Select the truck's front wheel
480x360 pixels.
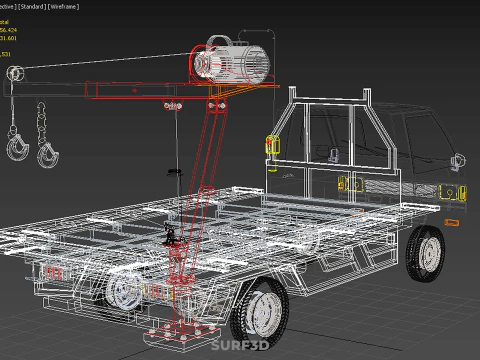[426, 253]
